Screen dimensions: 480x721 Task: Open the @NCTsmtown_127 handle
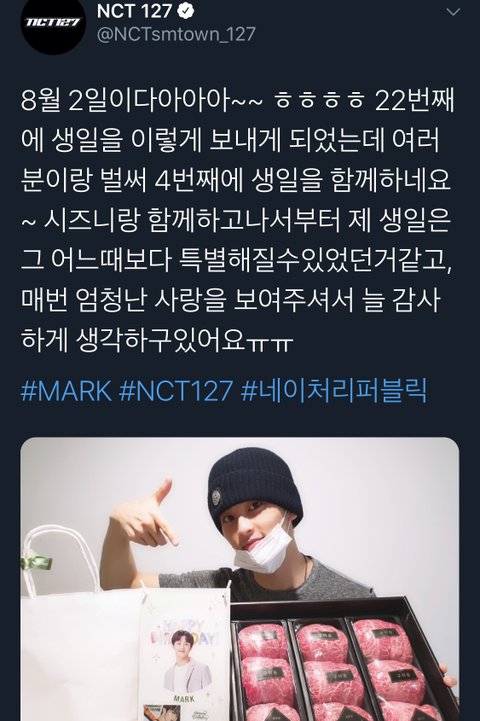click(176, 35)
